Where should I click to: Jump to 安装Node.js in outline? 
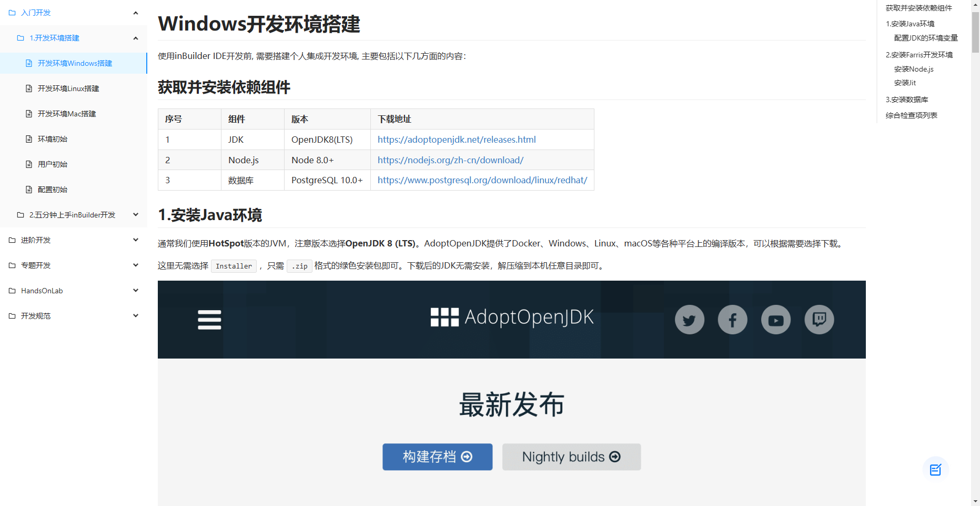click(x=914, y=69)
